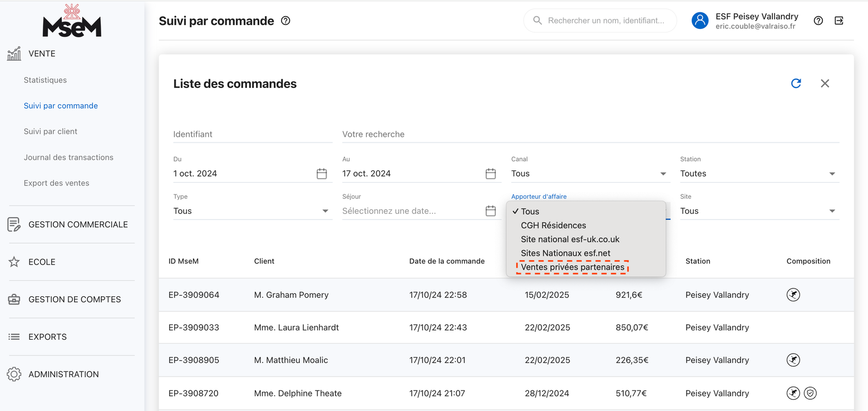The width and height of the screenshot is (868, 411).
Task: Select CGH Résidences option
Action: (x=586, y=226)
